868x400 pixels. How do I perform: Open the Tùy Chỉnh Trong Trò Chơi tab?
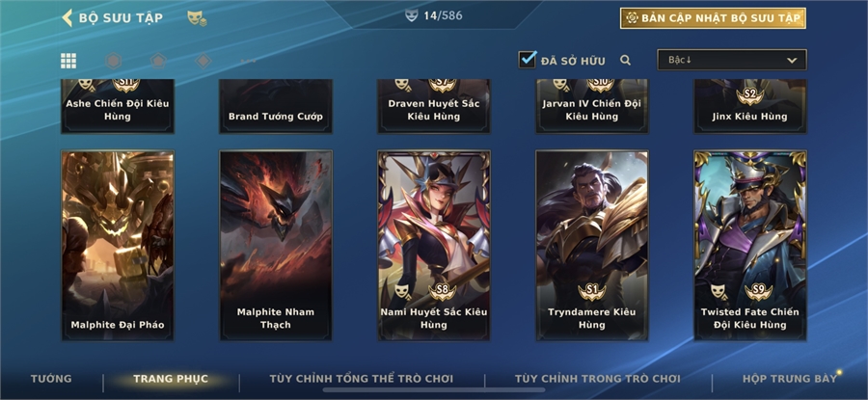[x=597, y=379]
